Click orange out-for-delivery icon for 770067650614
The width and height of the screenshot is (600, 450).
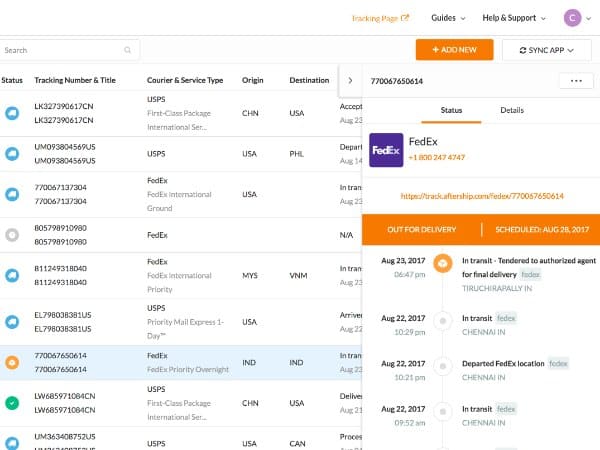12,362
